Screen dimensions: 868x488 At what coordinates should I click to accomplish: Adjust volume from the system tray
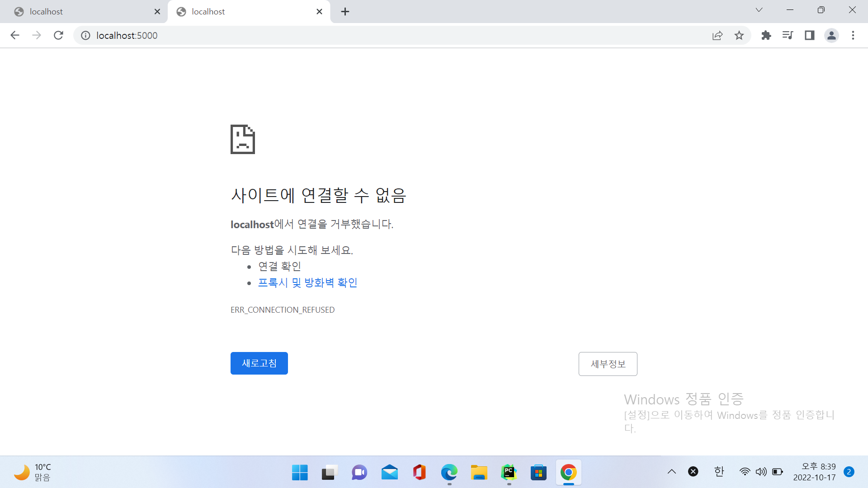pos(761,471)
